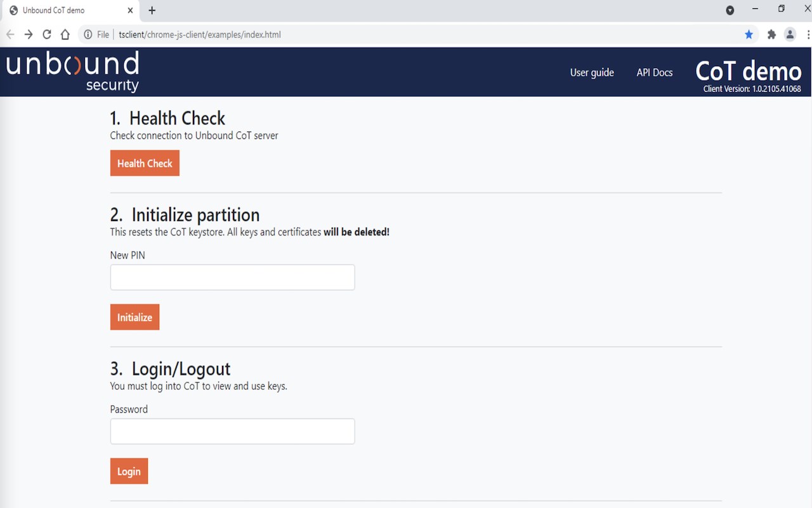Go forward with the browser forward arrow
Image resolution: width=812 pixels, height=508 pixels.
(x=29, y=34)
